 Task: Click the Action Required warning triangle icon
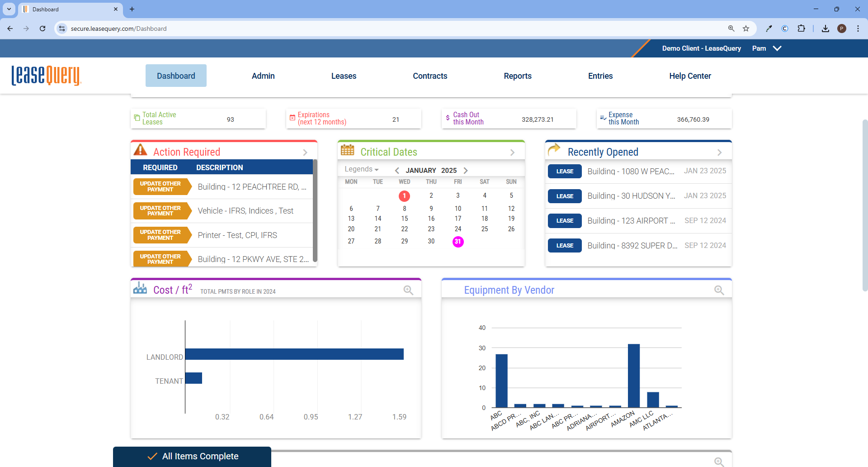coord(141,150)
